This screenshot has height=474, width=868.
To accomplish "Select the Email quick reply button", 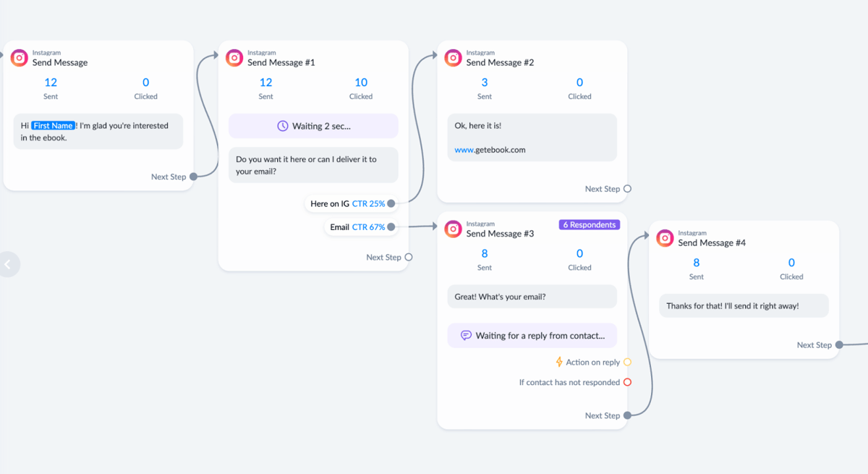I will (x=340, y=227).
